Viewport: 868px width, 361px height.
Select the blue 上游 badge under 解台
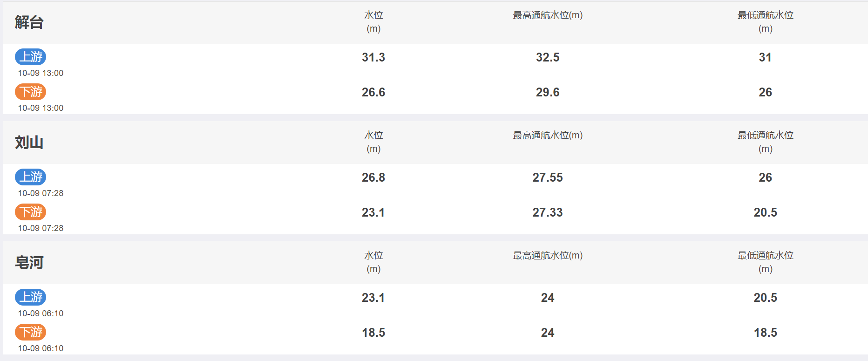pos(31,57)
